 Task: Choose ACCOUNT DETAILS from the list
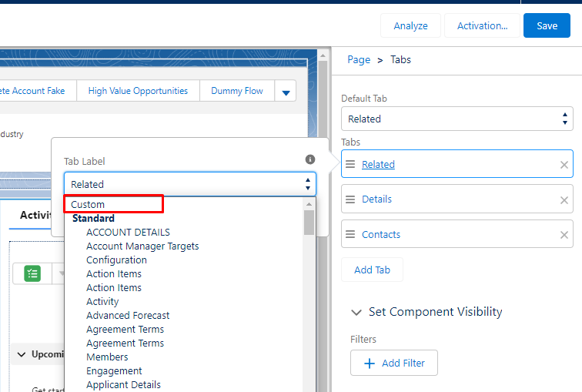[x=128, y=232]
